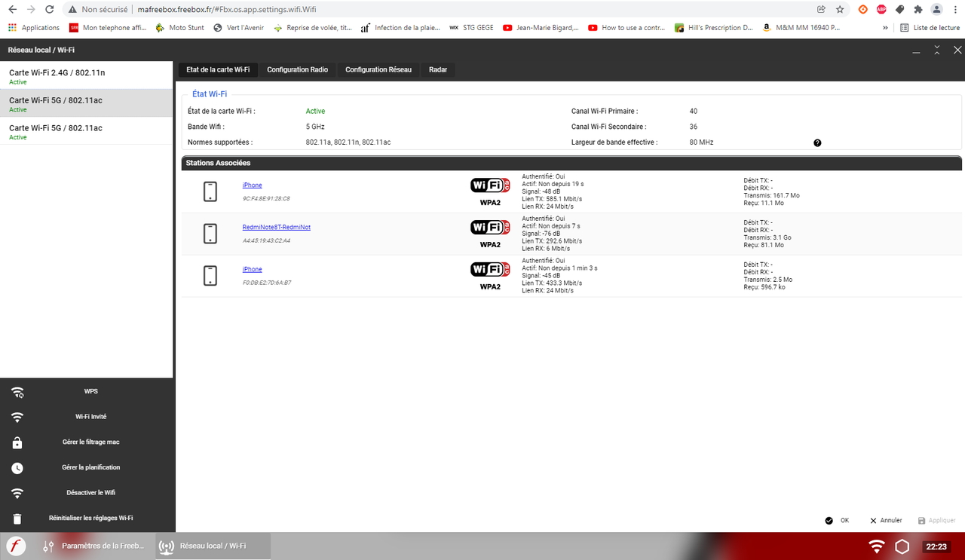Open Paramètres de la Freebox taskbar item
This screenshot has width=965, height=560.
coord(94,546)
